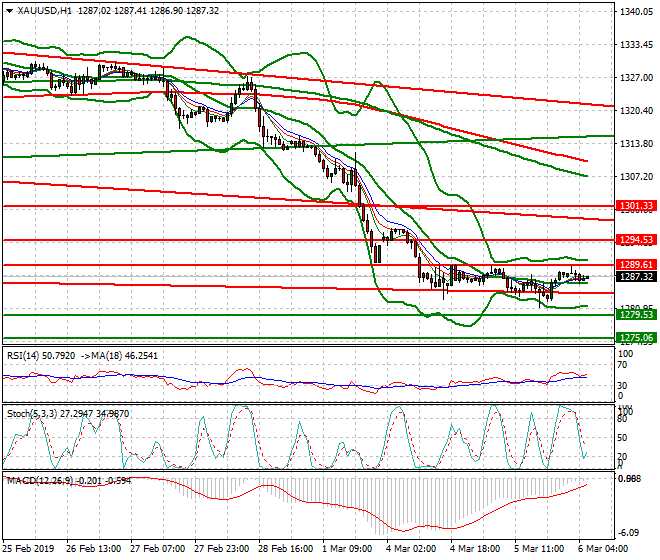Click the dropdown triangle beside XAUUSD,H1
The height and width of the screenshot is (560, 660).
(9, 11)
